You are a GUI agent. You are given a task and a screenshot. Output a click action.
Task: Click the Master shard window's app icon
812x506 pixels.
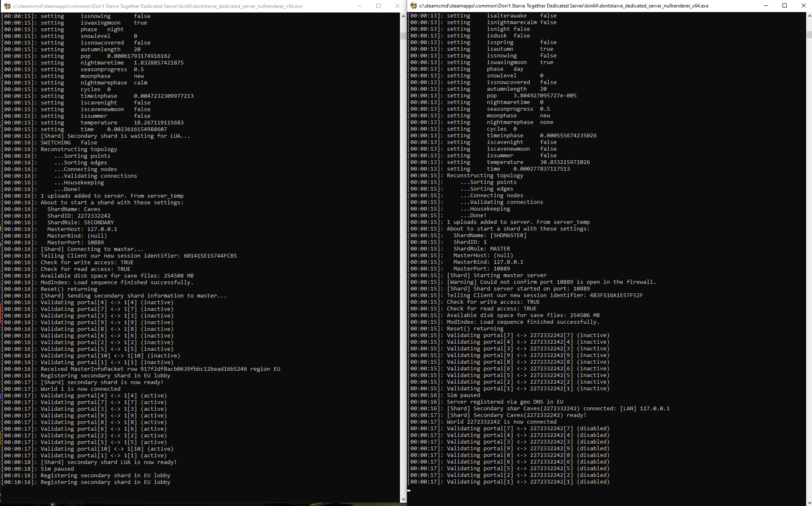coord(413,6)
